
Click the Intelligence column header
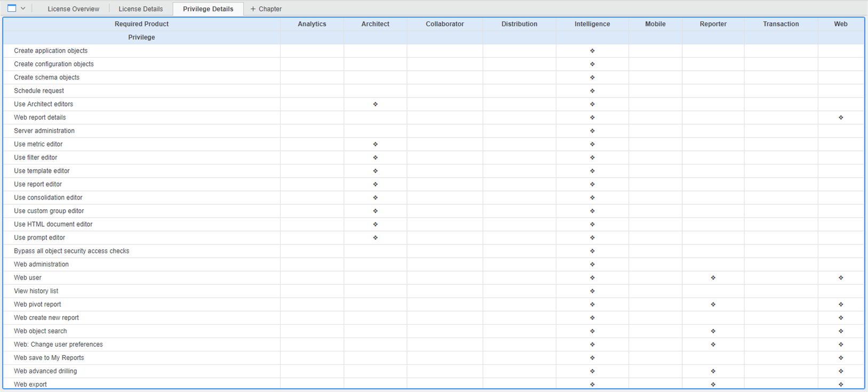pyautogui.click(x=592, y=24)
